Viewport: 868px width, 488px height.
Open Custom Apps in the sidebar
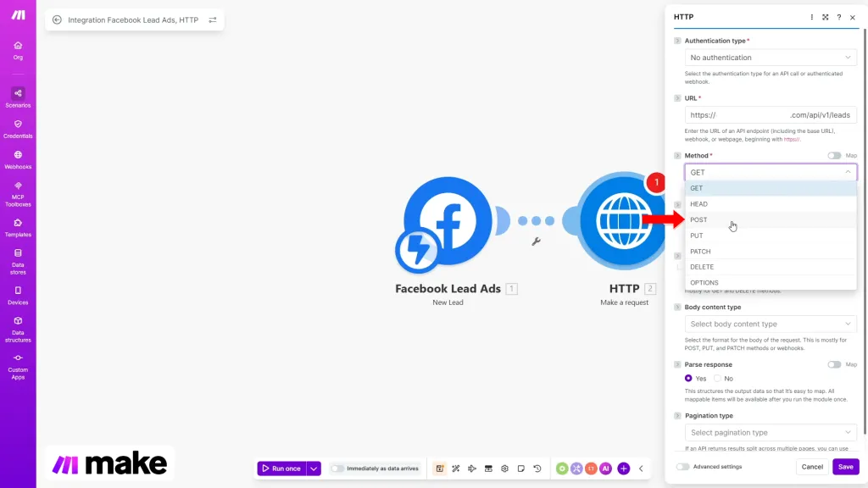coord(18,366)
